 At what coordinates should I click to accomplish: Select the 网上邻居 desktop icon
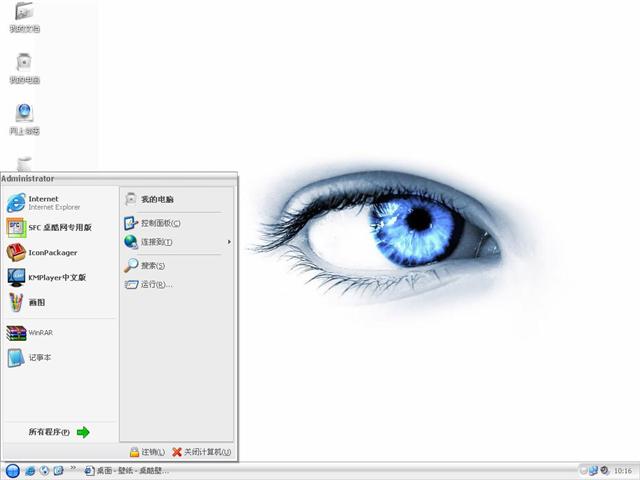[x=24, y=119]
